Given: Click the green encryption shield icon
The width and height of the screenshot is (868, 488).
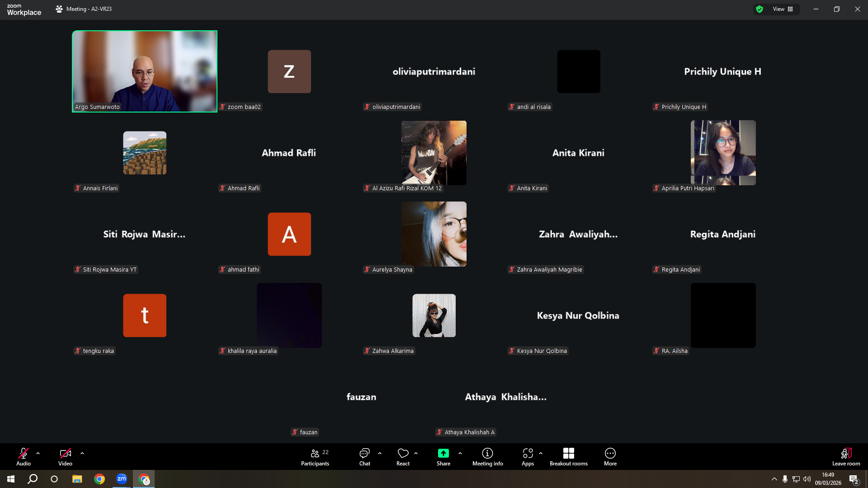Looking at the screenshot, I should point(759,9).
